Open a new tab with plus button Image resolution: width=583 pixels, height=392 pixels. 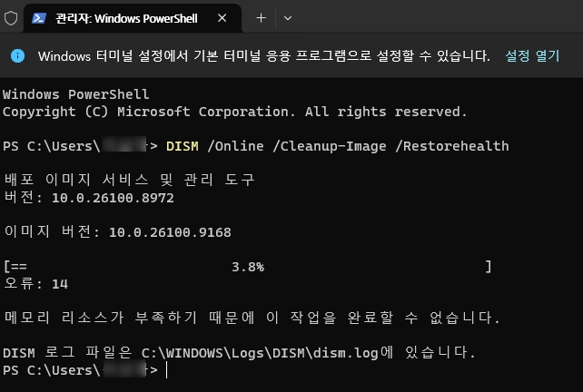(x=261, y=18)
